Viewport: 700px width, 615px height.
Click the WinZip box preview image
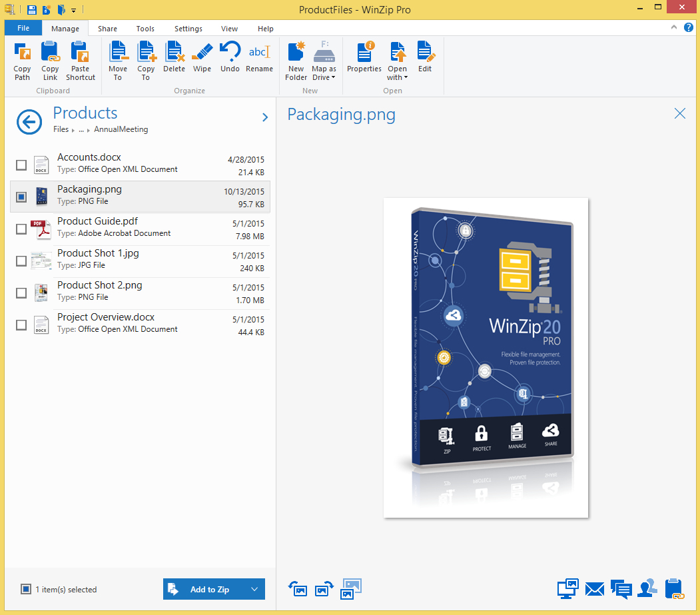[486, 357]
